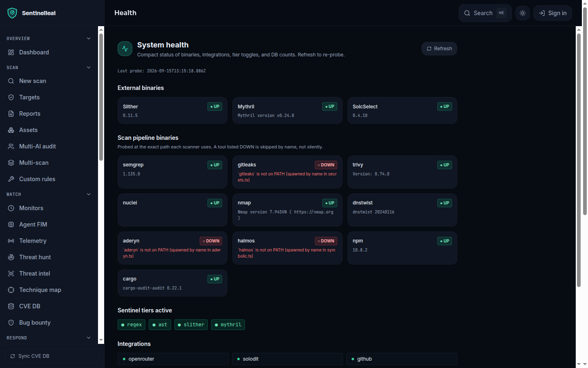Click the halmos DOWN status badge
This screenshot has width=588, height=368.
pos(326,241)
